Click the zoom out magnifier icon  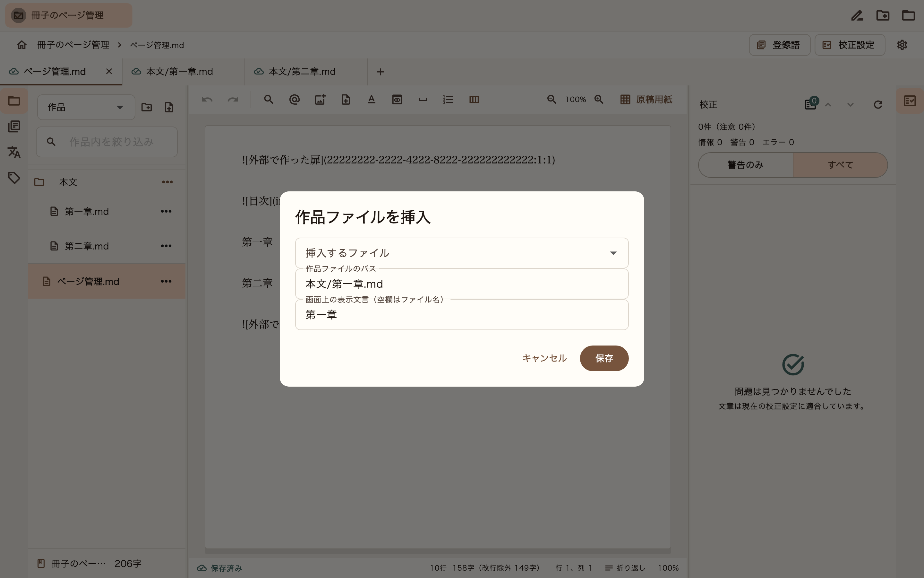point(552,100)
